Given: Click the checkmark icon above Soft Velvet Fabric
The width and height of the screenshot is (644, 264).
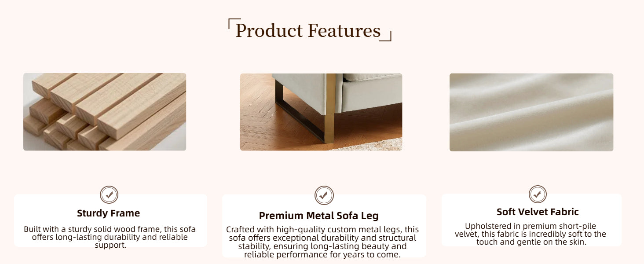Looking at the screenshot, I should [538, 194].
